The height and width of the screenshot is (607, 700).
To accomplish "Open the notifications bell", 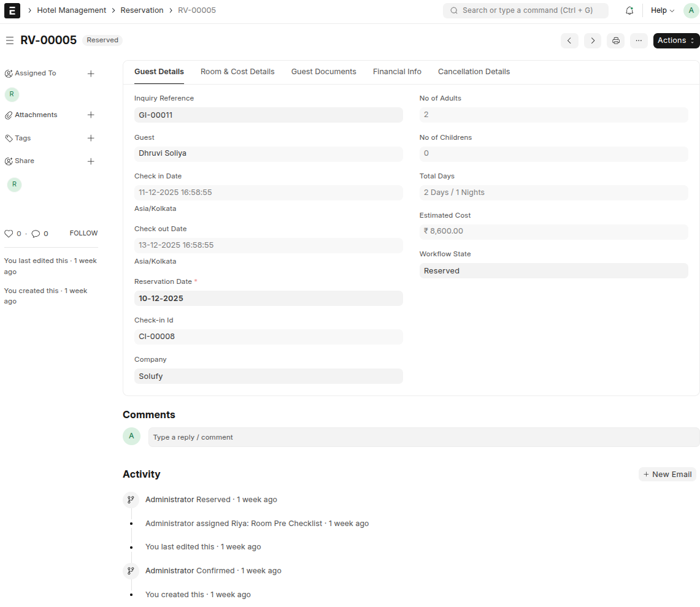I will point(629,10).
